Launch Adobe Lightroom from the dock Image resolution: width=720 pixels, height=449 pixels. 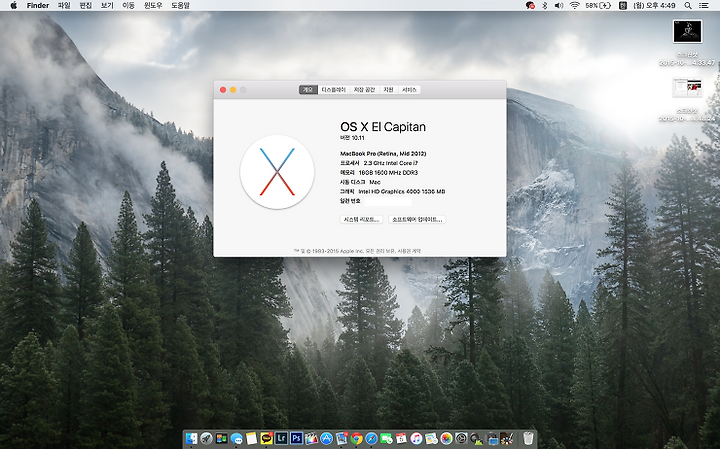click(281, 438)
